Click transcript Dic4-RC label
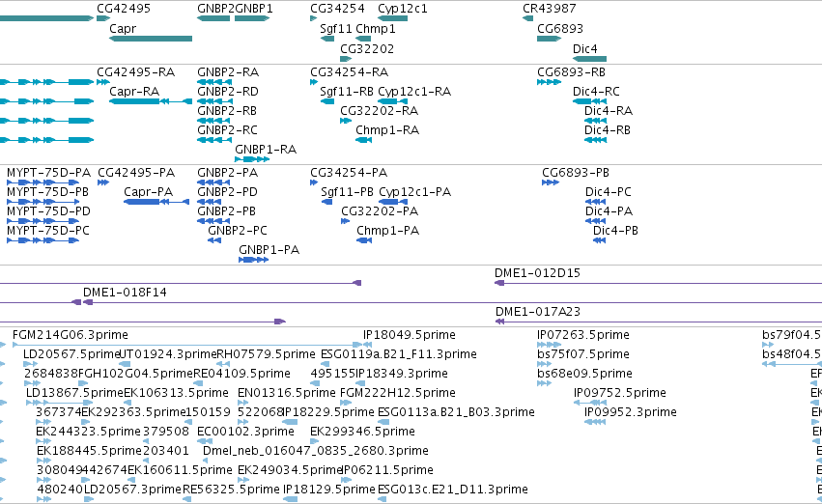Image resolution: width=822 pixels, height=504 pixels. [x=596, y=92]
